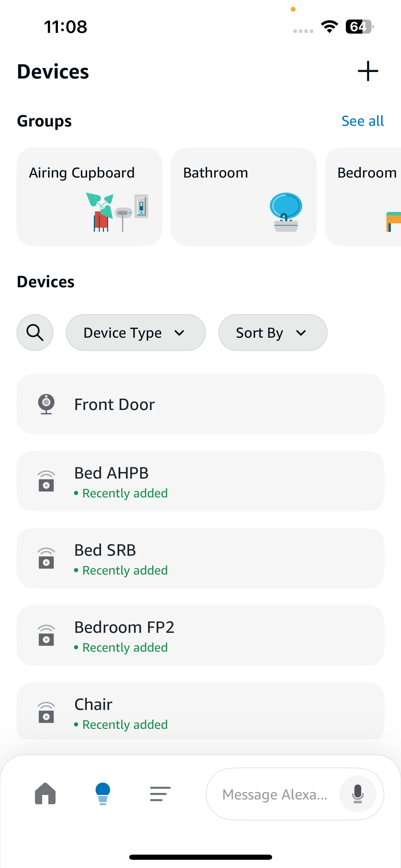Screen dimensions: 401x868
Task: Tap the battery level indicator
Action: (x=359, y=26)
